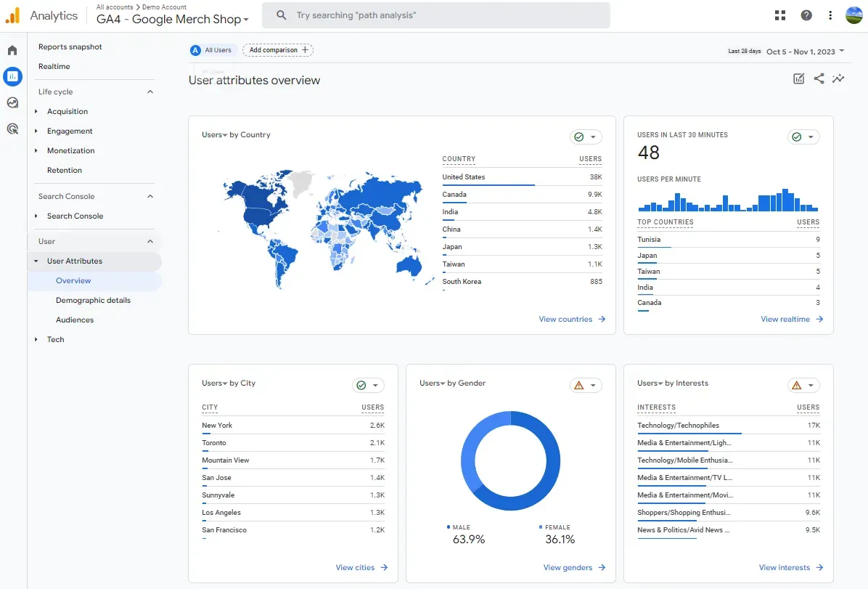Open the Explore icon in left rail
This screenshot has width=868, height=589.
tap(12, 102)
